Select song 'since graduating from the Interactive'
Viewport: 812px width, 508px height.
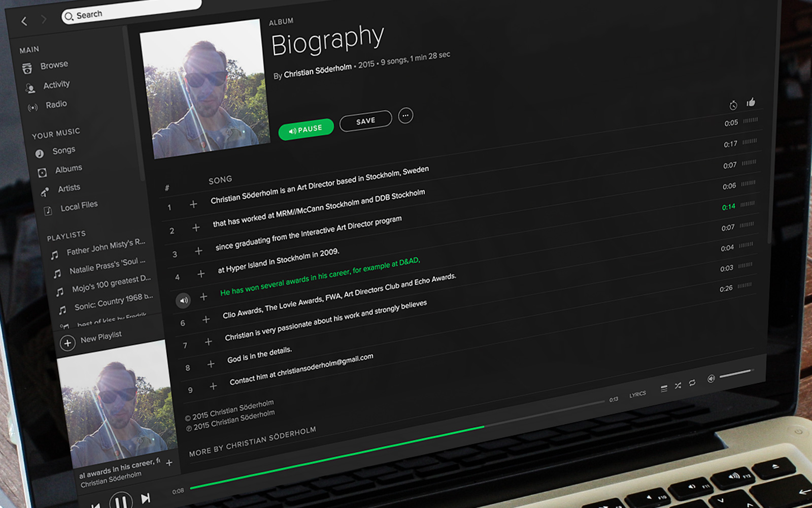pos(309,233)
